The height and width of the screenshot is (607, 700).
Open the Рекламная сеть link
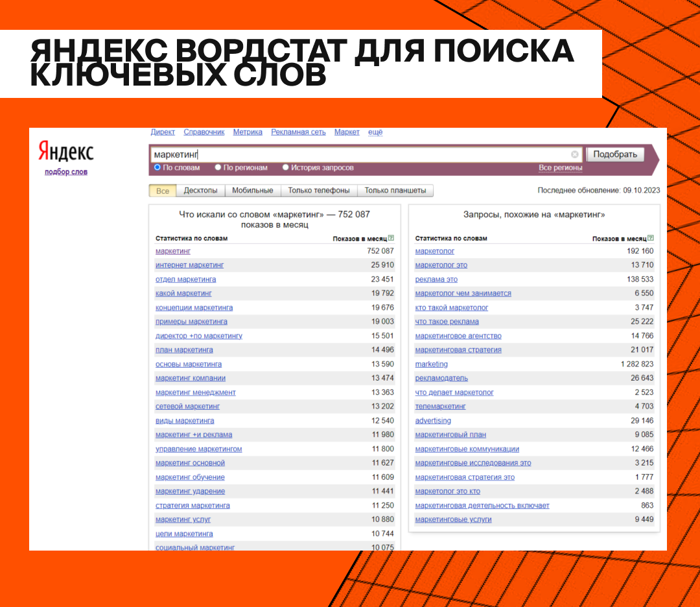298,132
